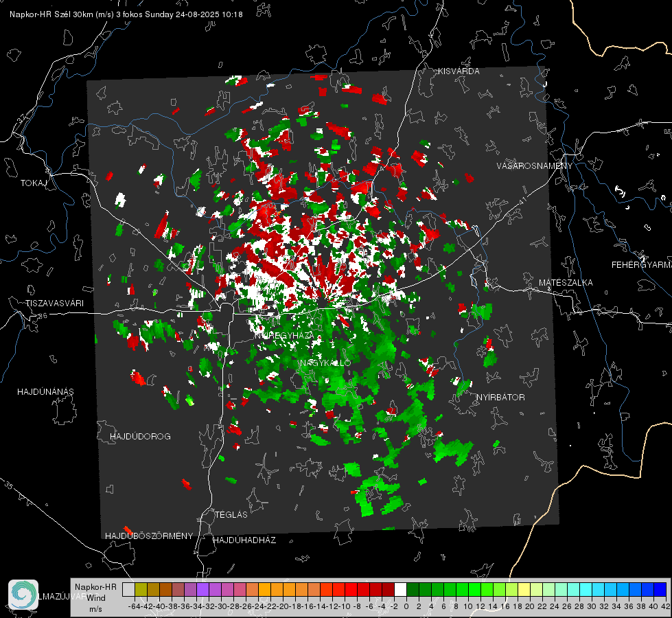Click the TOKAJ town label
The width and height of the screenshot is (672, 618).
coord(34,183)
